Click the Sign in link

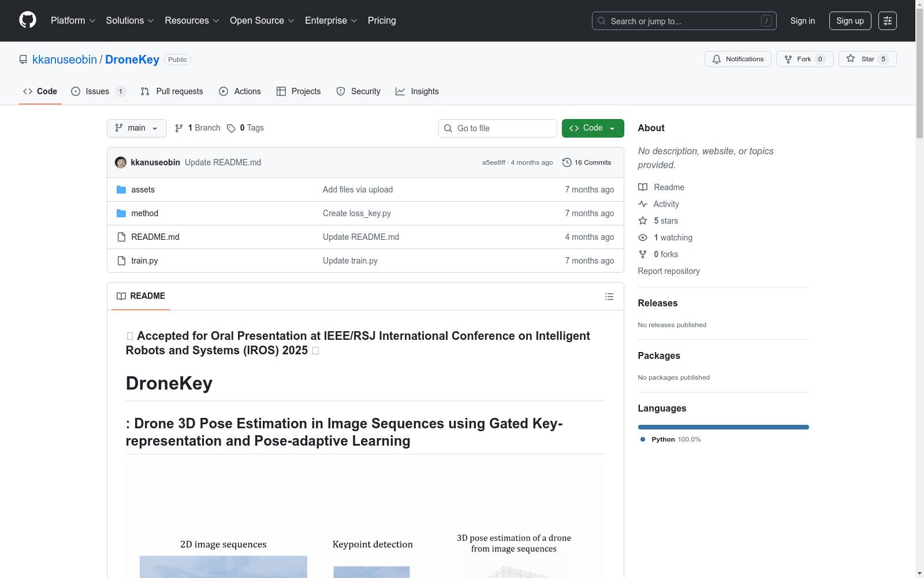(x=803, y=21)
